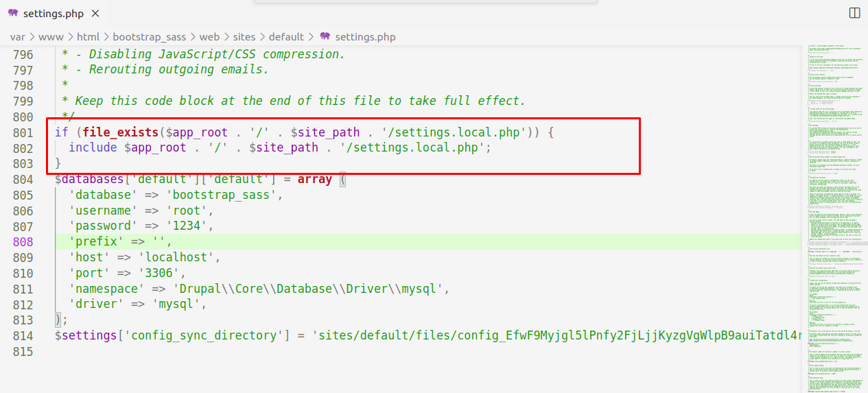Image resolution: width=868 pixels, height=393 pixels.
Task: Click the split editor layout icon
Action: [854, 13]
